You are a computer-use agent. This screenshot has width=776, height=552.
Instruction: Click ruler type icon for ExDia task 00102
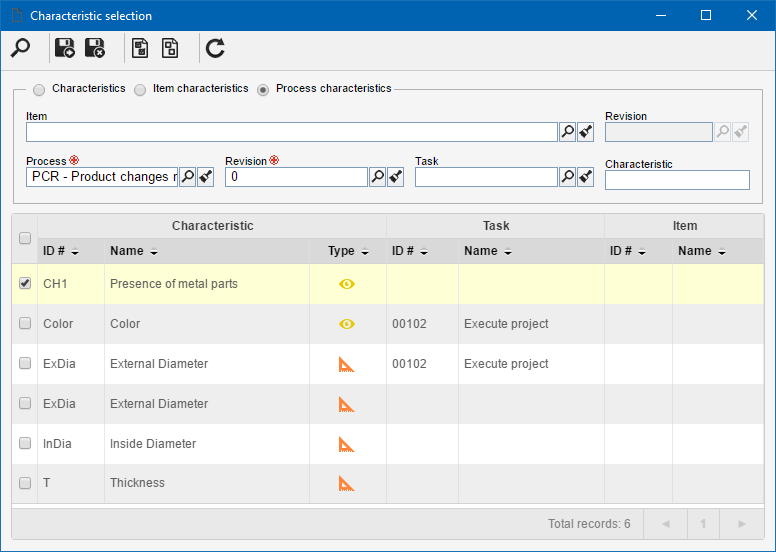(x=346, y=364)
